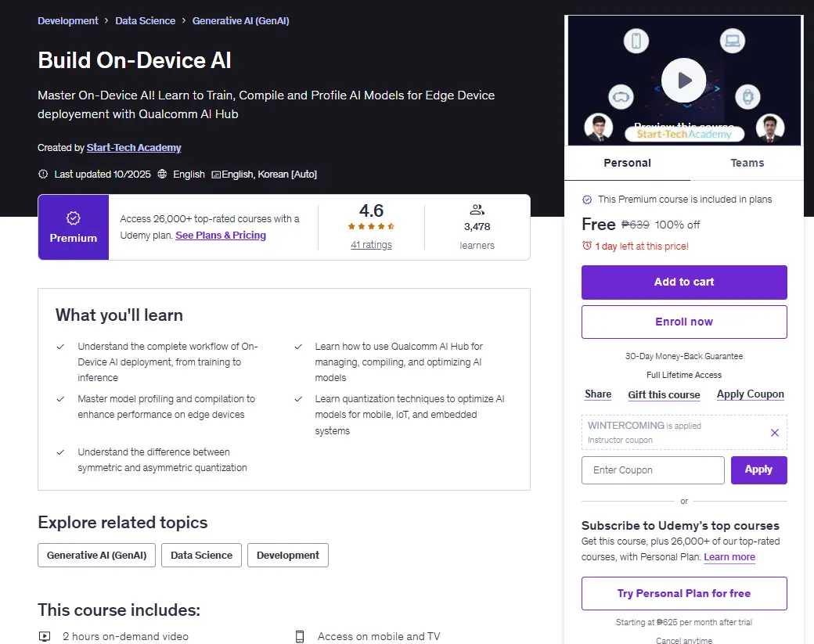814x644 pixels.
Task: Click '1 day left at this price!'
Action: click(642, 246)
